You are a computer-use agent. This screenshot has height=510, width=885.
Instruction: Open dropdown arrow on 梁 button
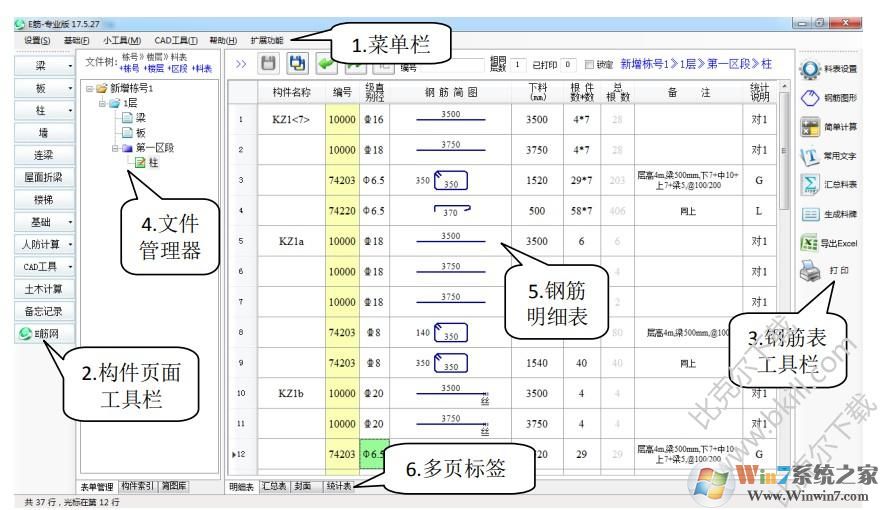pyautogui.click(x=70, y=66)
